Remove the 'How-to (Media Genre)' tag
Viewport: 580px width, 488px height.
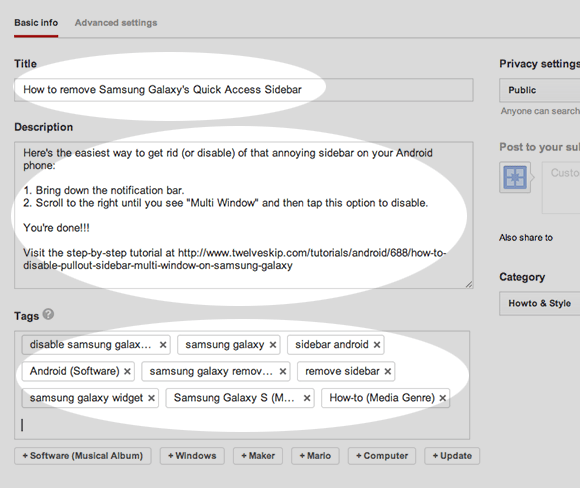[x=442, y=398]
